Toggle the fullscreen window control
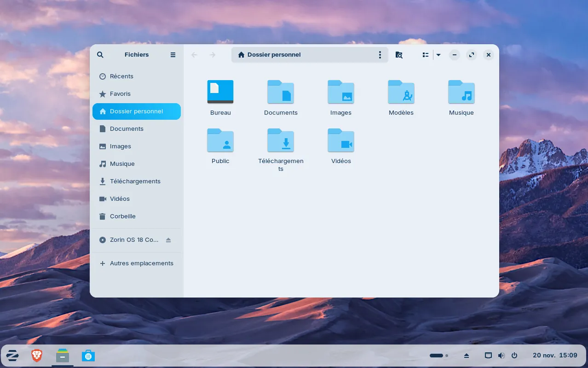 click(472, 55)
